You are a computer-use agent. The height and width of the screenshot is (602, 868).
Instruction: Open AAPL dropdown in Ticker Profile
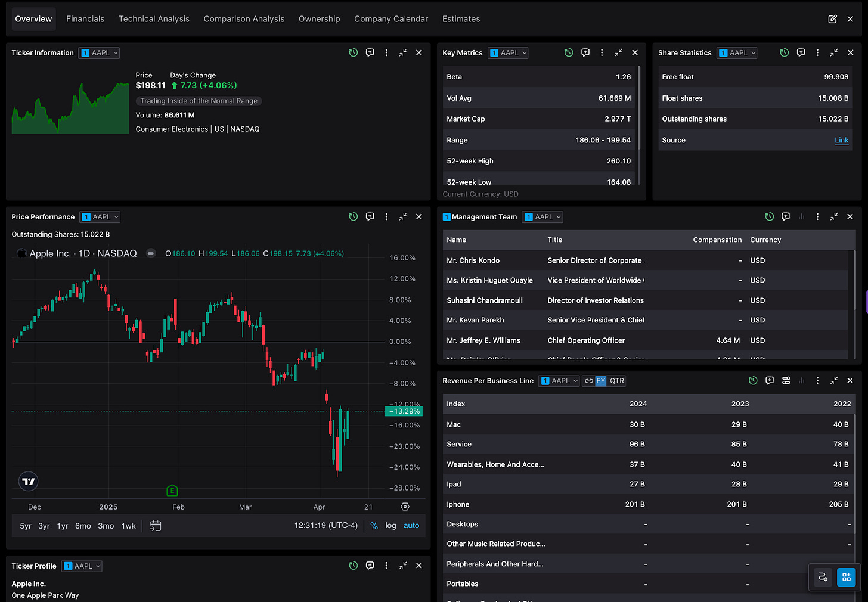click(82, 566)
